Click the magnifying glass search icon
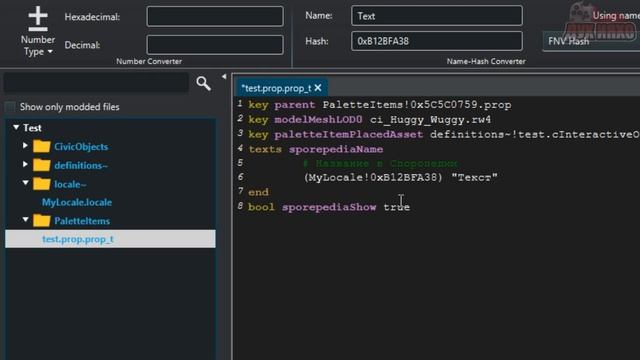Viewport: 640px width, 360px height. 203,83
